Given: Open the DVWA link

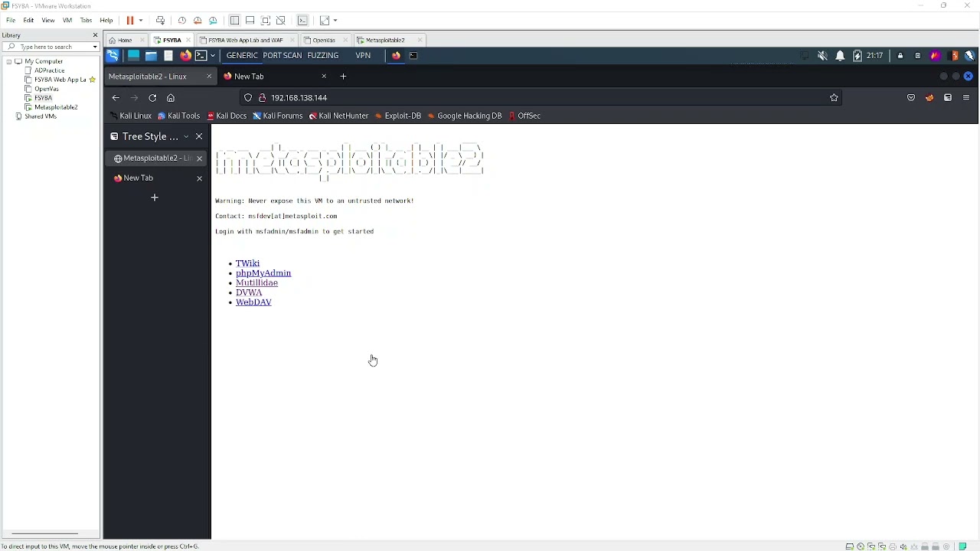Looking at the screenshot, I should click(249, 292).
